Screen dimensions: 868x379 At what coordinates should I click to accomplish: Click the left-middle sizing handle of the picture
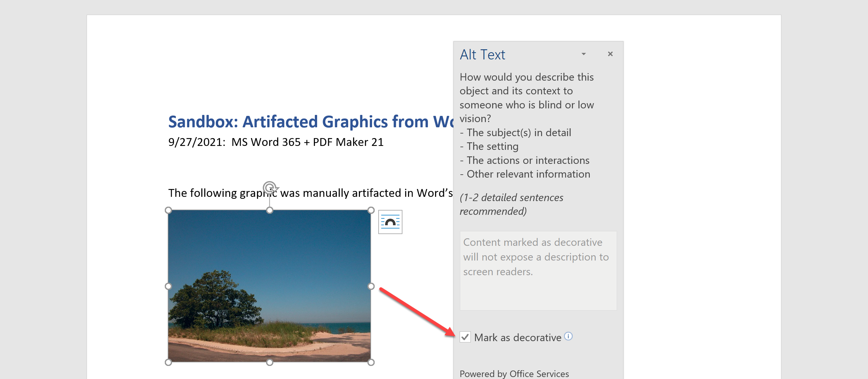click(168, 286)
